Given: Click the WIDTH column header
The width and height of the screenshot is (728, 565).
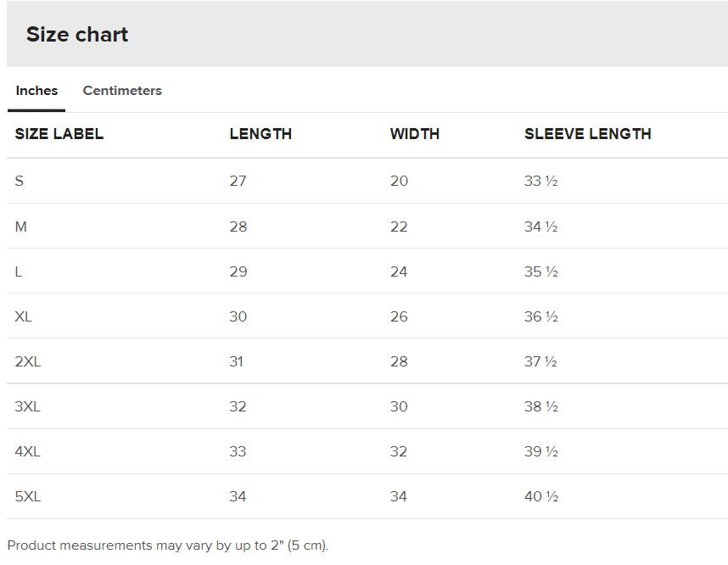Looking at the screenshot, I should (x=415, y=134).
